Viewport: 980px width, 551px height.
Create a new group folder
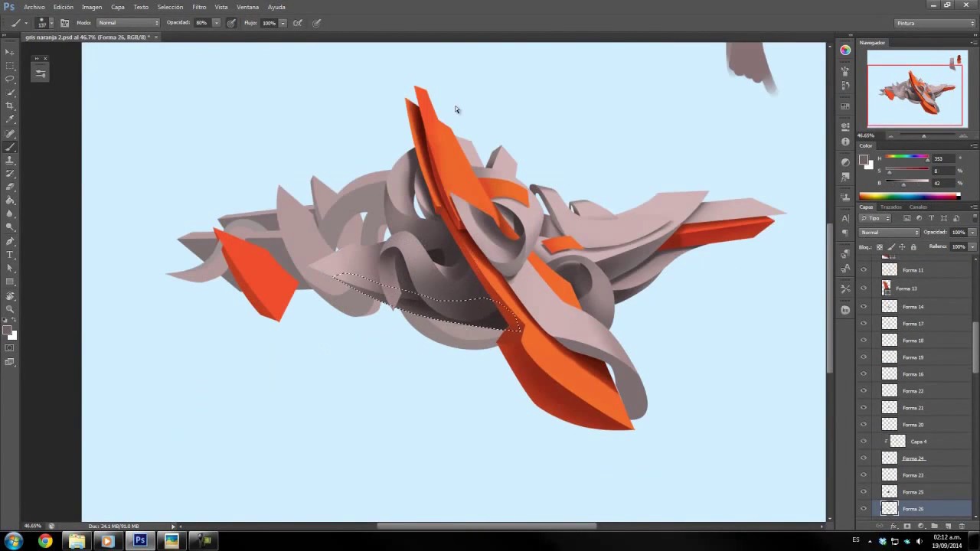pos(935,527)
